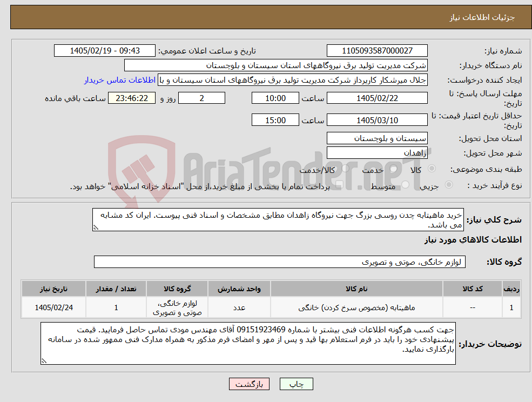
Task: Click the price validity date 1405/03/10
Action: 377,120
